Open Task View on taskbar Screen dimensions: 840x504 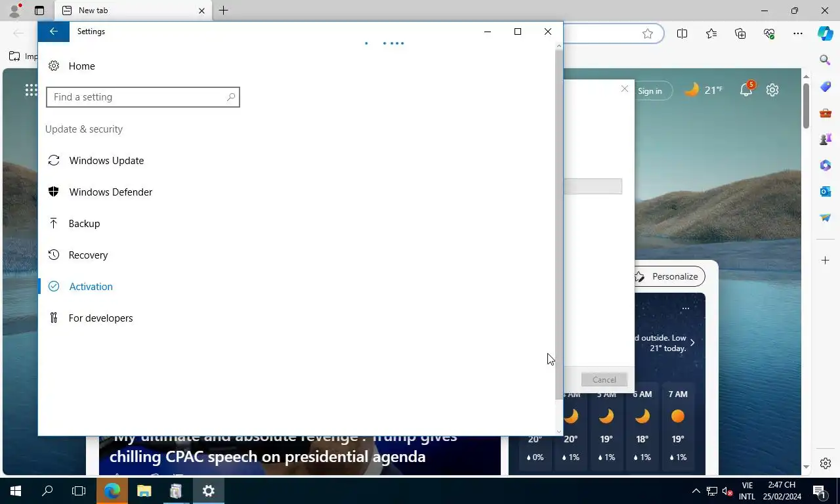click(79, 491)
